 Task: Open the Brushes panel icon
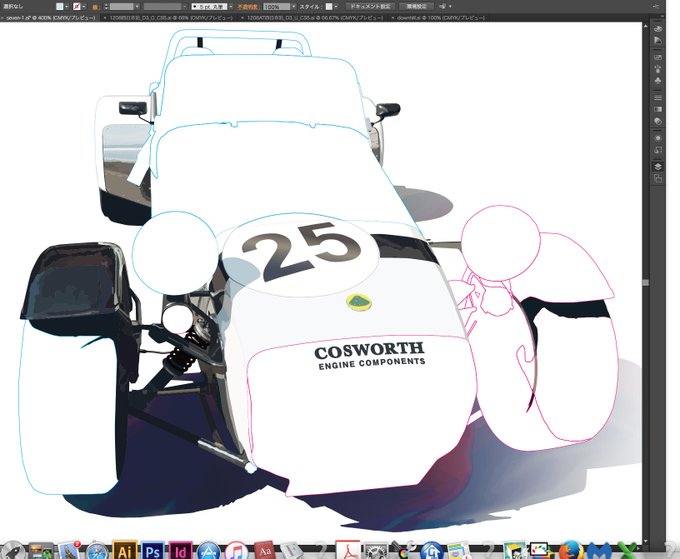click(x=658, y=69)
